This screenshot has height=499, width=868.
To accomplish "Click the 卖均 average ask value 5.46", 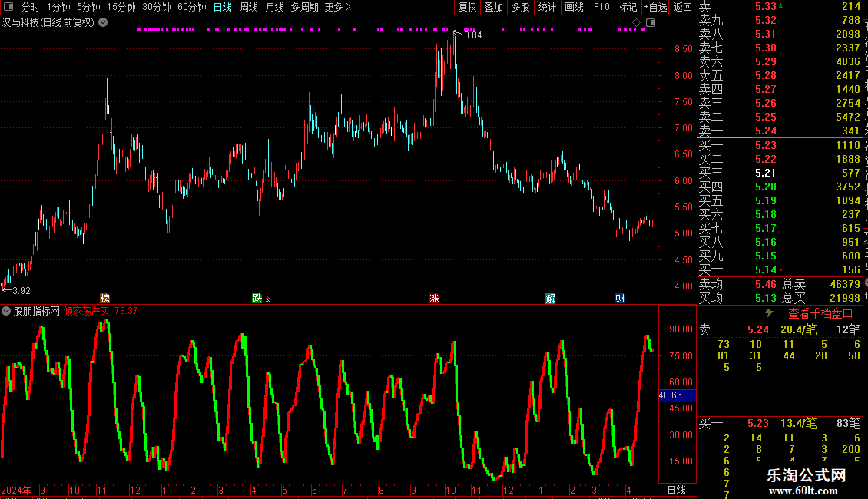I will (x=766, y=284).
